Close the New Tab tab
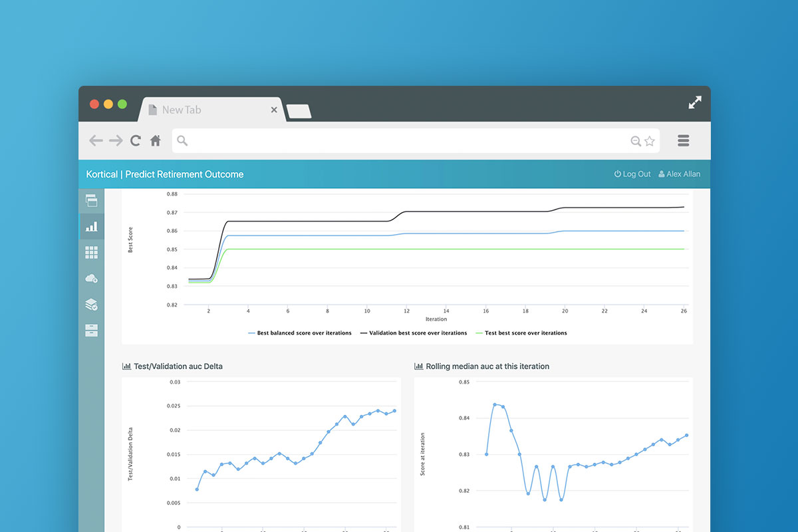This screenshot has height=532, width=798. click(274, 110)
